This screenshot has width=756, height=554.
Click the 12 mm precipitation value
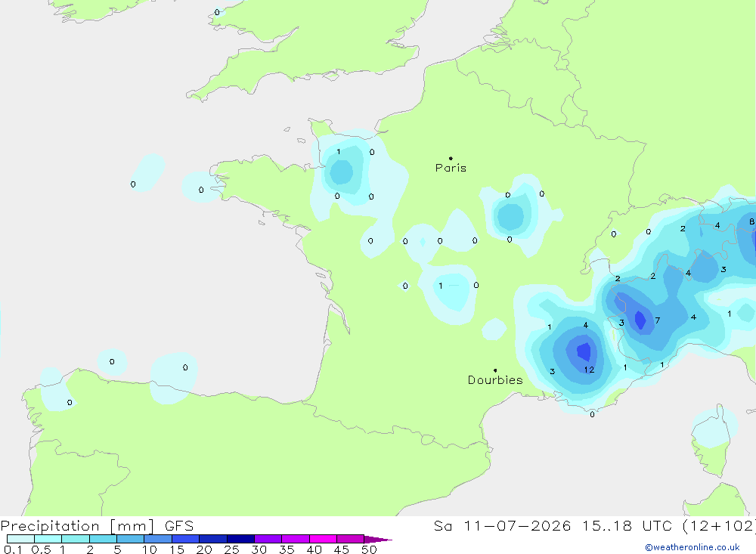[589, 370]
